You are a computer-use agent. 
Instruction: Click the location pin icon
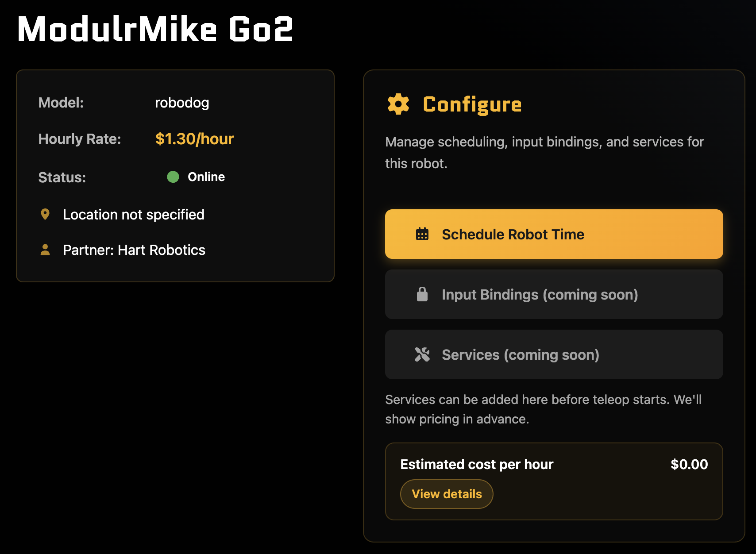tap(45, 215)
